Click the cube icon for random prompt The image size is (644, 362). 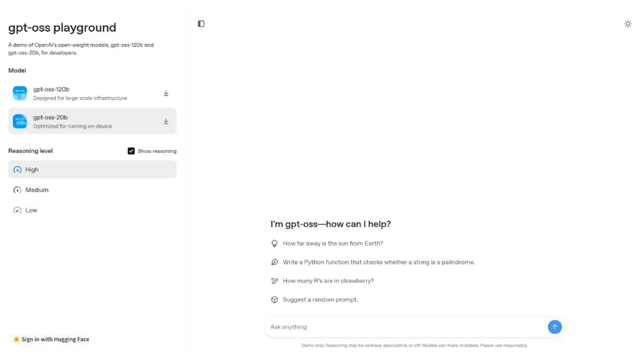click(x=275, y=300)
